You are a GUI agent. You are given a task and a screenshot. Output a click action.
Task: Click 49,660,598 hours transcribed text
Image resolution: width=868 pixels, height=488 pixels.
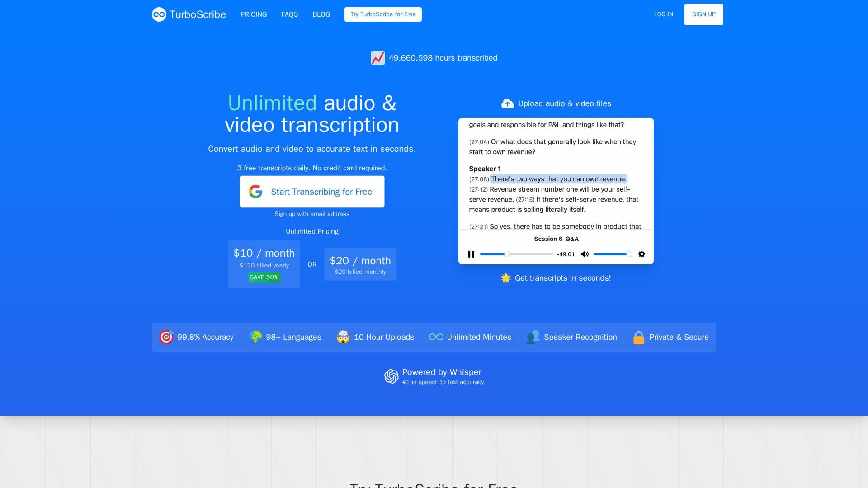(443, 58)
